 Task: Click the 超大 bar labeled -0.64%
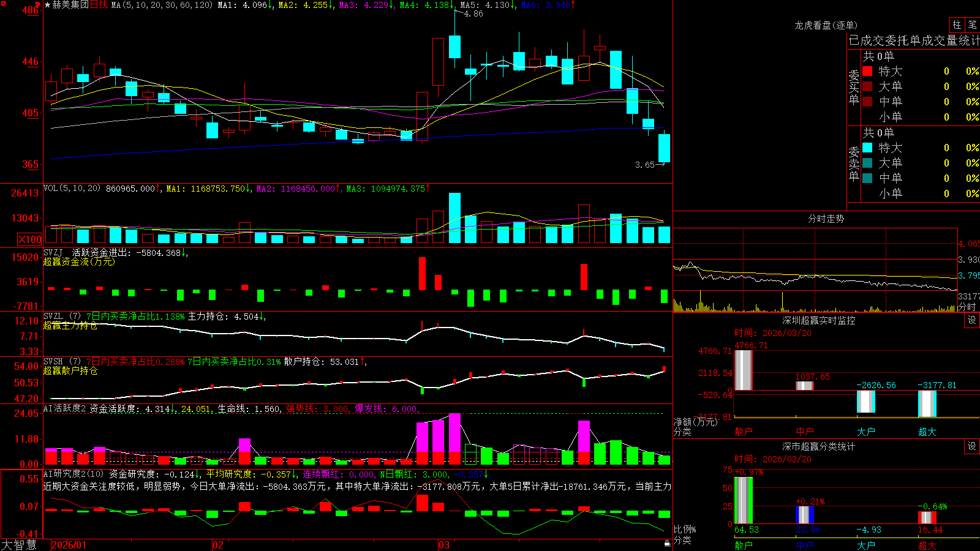pos(927,517)
